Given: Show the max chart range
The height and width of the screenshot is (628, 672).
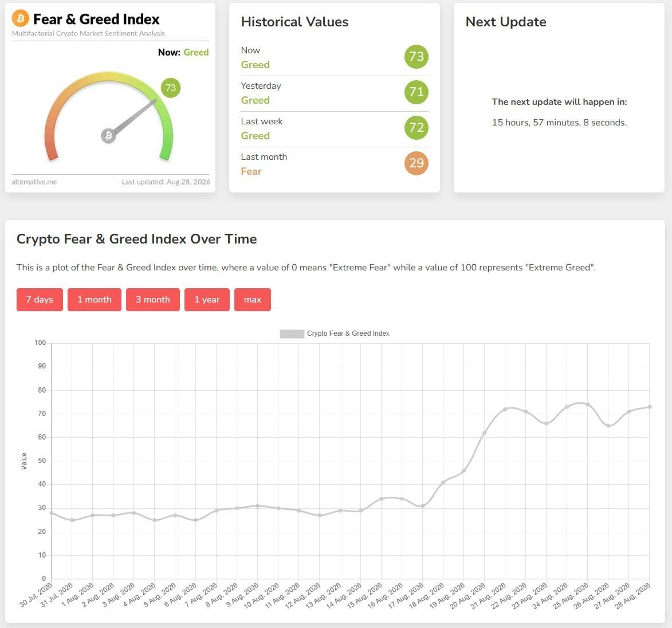Looking at the screenshot, I should [253, 300].
